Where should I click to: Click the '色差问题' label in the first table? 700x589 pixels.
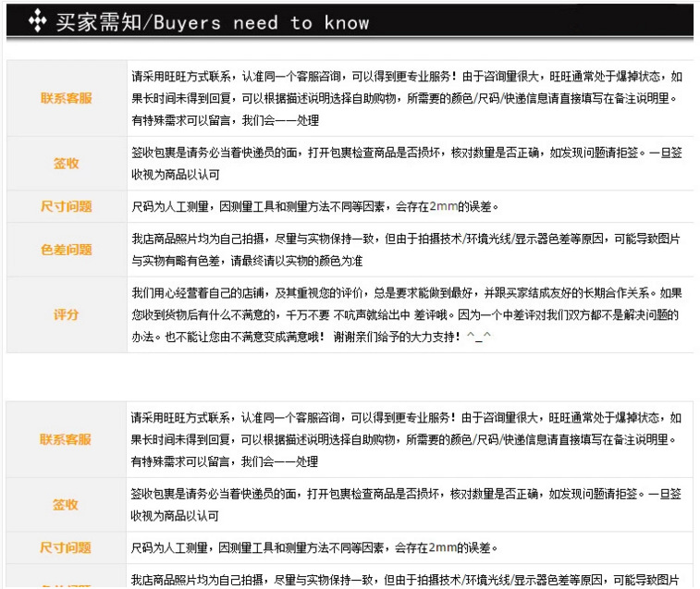(66, 249)
